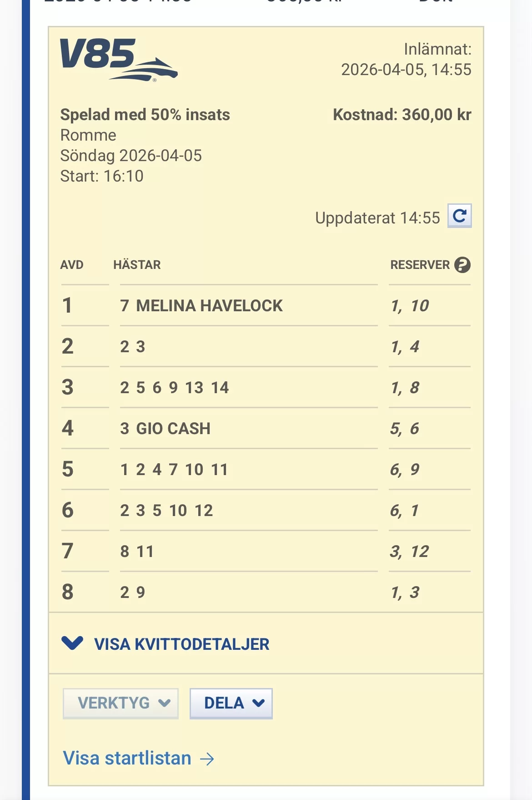Click the Reserver column header text
Screen dimensions: 532x800
pos(420,265)
